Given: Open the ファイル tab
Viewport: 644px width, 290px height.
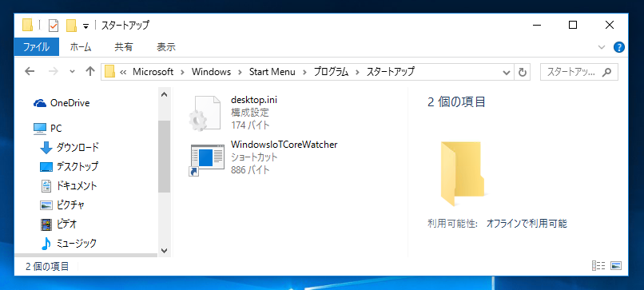Looking at the screenshot, I should [37, 47].
